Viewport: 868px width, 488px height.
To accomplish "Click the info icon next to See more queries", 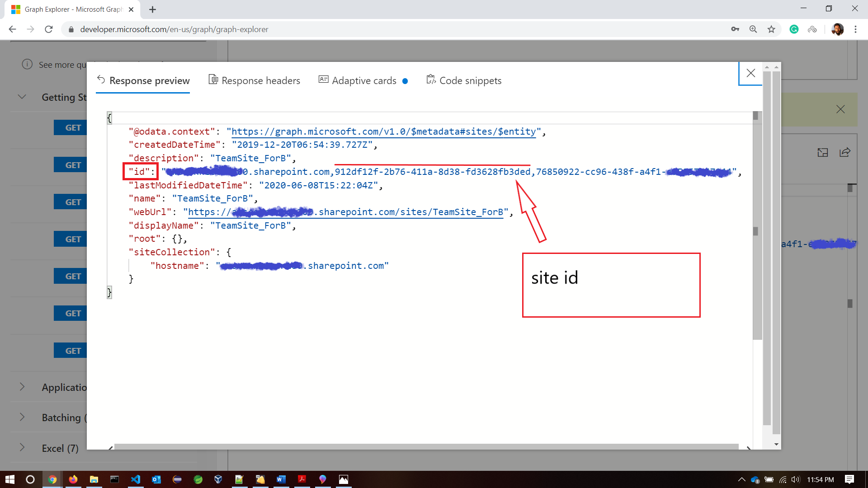I will pyautogui.click(x=27, y=64).
